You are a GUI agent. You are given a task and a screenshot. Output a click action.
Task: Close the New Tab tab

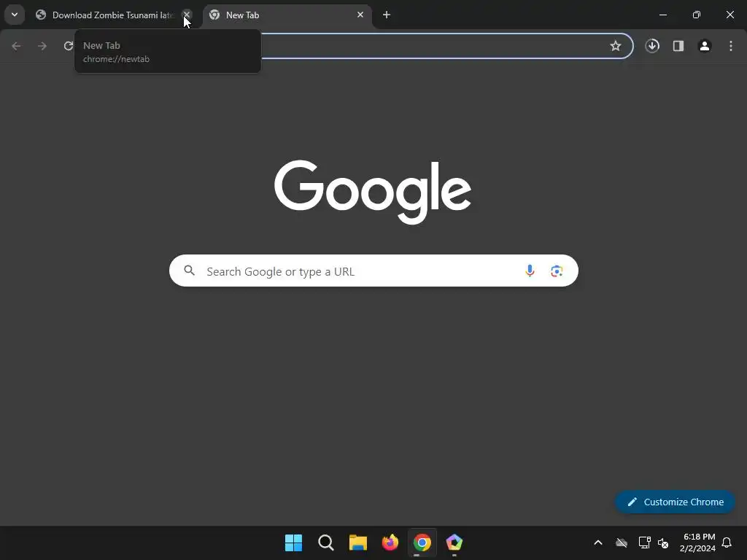tap(360, 15)
